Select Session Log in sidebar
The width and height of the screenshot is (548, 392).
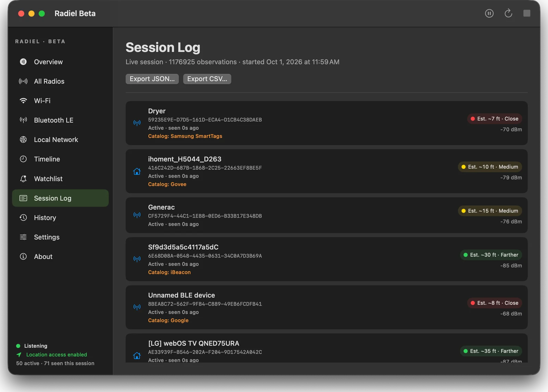pyautogui.click(x=60, y=198)
